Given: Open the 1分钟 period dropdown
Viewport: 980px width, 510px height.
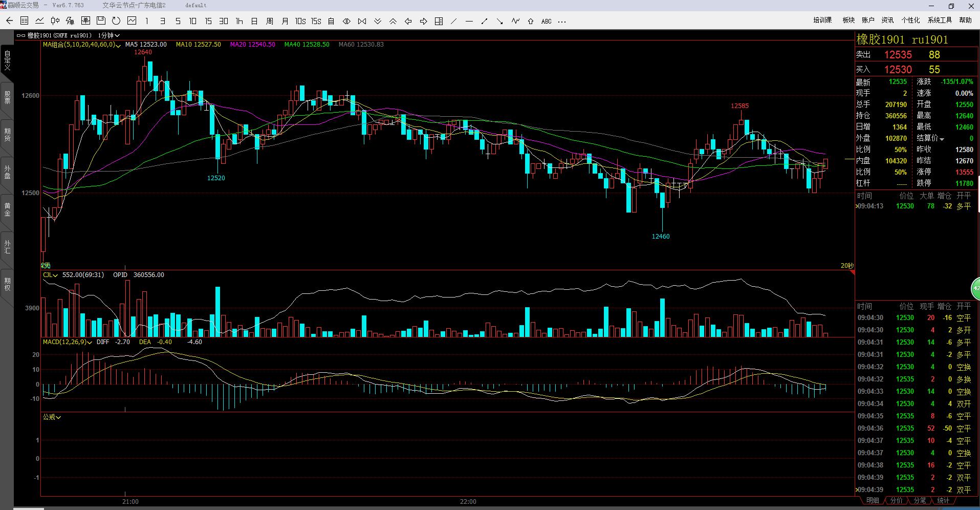Looking at the screenshot, I should pos(108,35).
